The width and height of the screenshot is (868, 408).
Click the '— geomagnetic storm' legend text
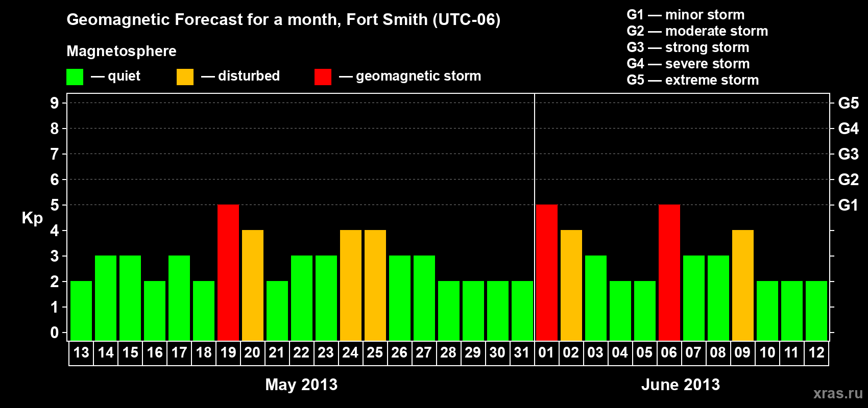(x=410, y=76)
